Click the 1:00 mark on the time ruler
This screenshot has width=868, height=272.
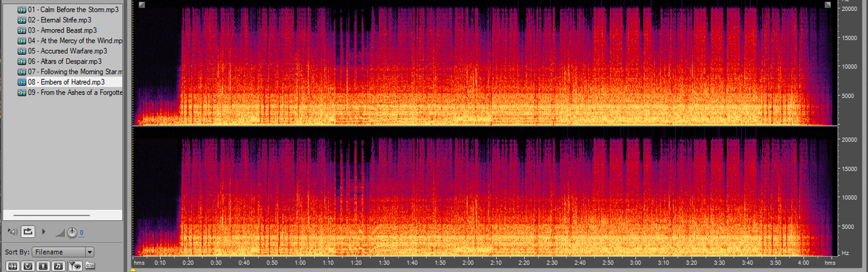[300, 263]
